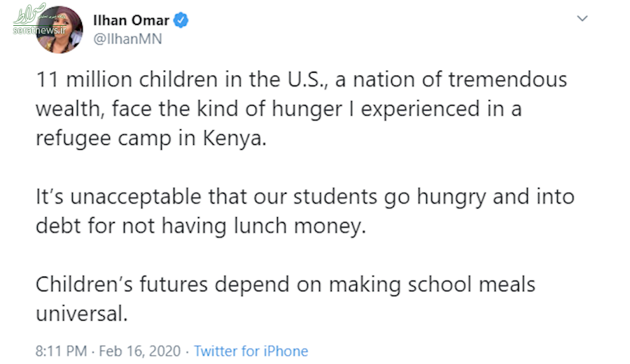Click the word hungry in second paragraph
630x364 pixels.
(x=451, y=197)
